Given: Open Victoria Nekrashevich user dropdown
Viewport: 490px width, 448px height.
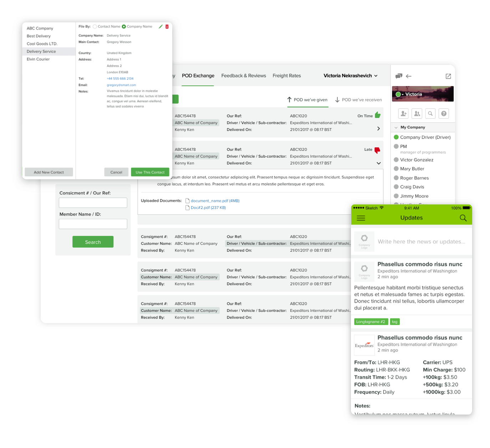Looking at the screenshot, I should click(x=350, y=76).
